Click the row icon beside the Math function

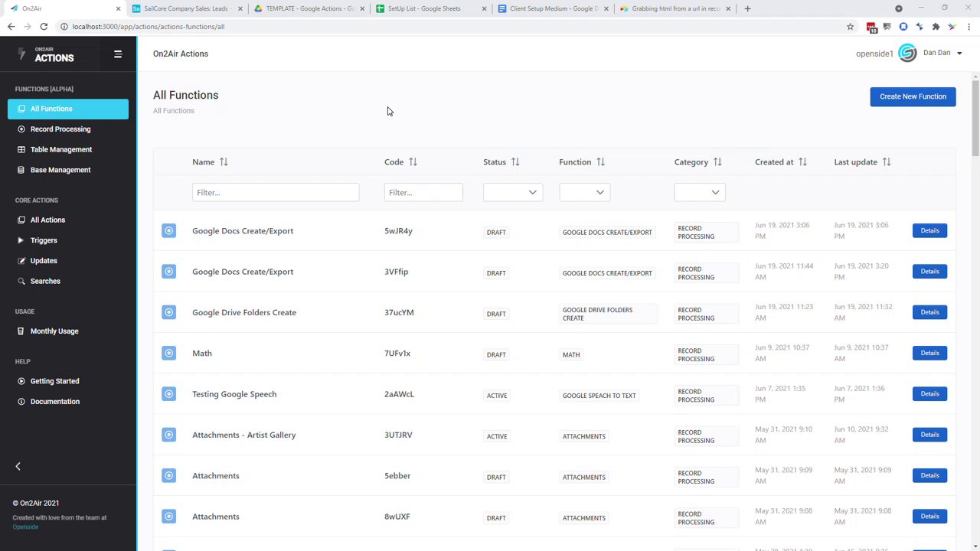pos(168,353)
